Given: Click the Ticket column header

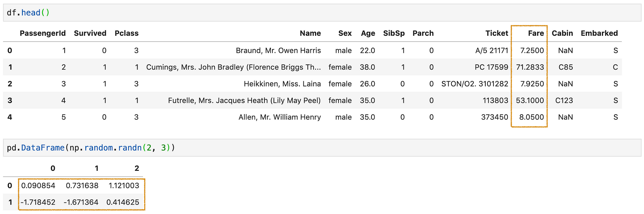Looking at the screenshot, I should pos(497,33).
